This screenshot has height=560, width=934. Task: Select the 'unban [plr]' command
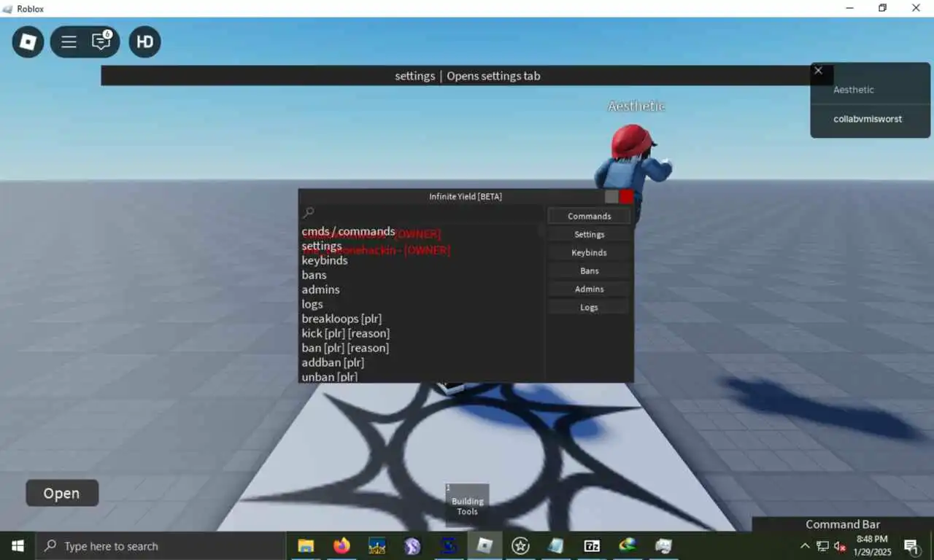click(329, 376)
